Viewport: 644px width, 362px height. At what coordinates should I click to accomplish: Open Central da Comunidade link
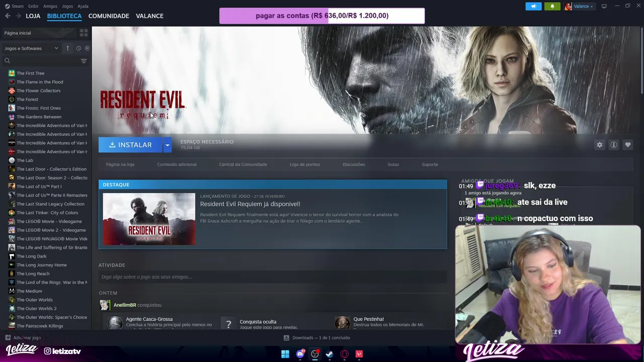coord(243,164)
